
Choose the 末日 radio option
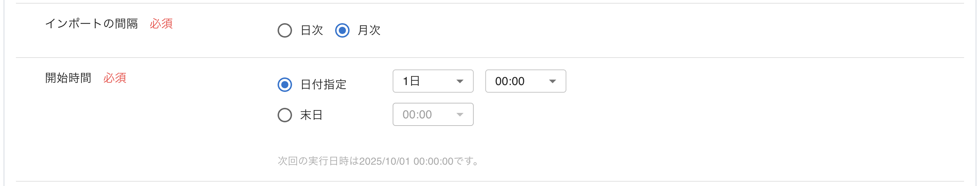(284, 115)
